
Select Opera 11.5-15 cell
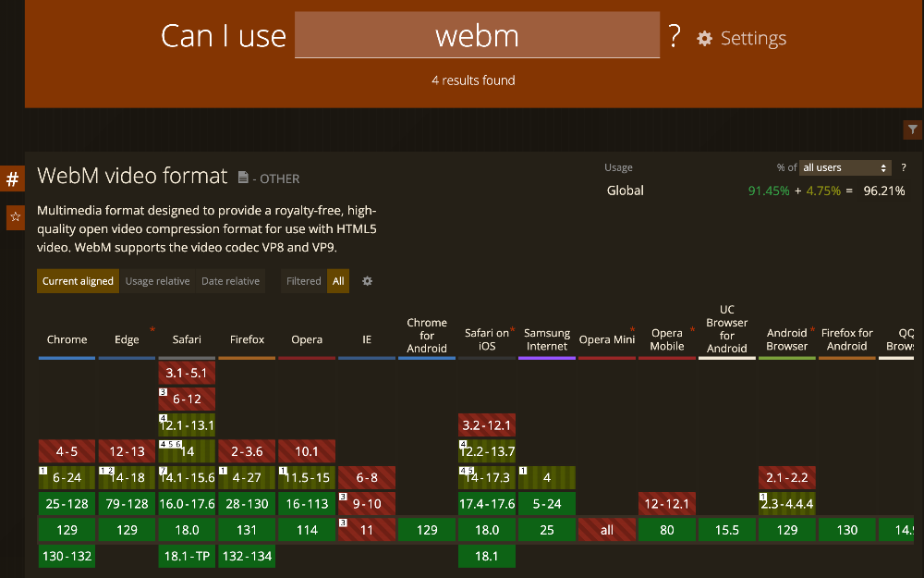[x=307, y=478]
